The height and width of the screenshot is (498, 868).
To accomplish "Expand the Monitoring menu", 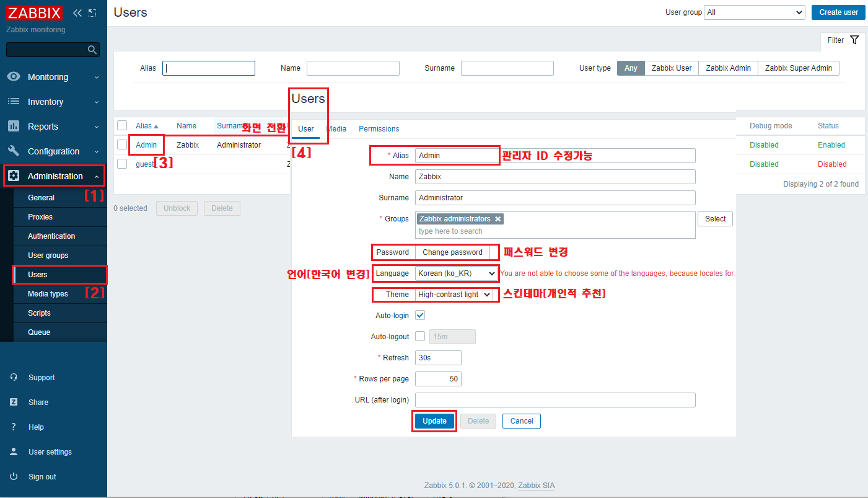I will tap(53, 77).
